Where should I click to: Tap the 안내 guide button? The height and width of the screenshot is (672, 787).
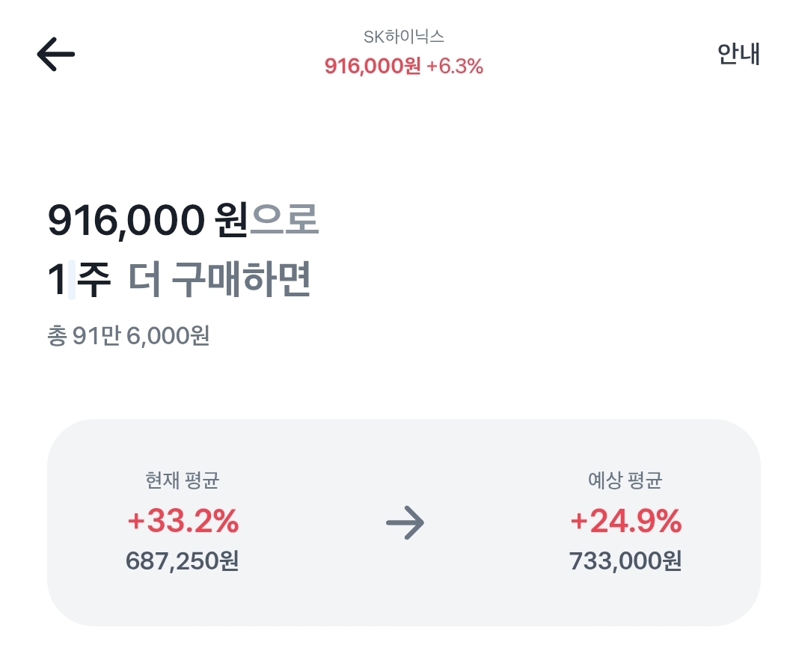(x=738, y=54)
